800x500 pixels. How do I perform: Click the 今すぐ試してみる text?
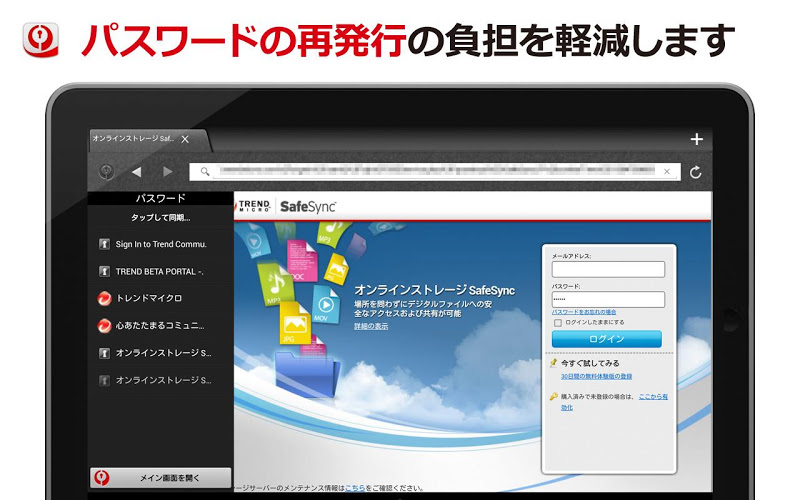coord(590,363)
